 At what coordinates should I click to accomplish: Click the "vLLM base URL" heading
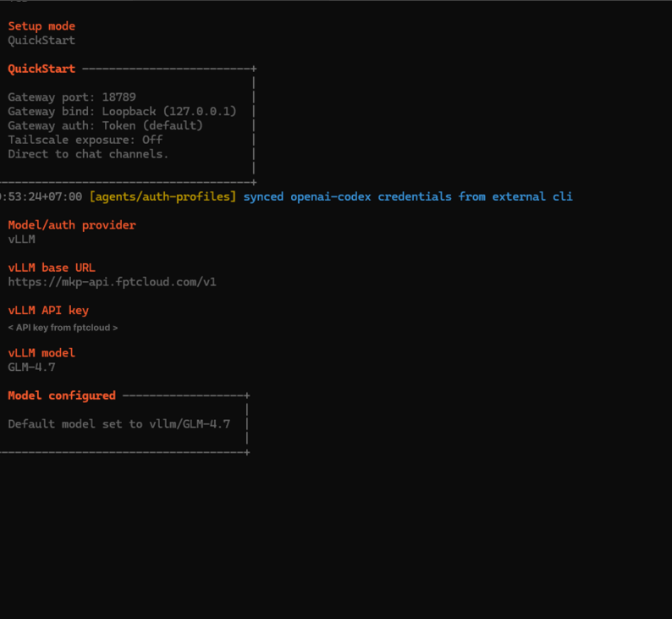click(x=52, y=268)
